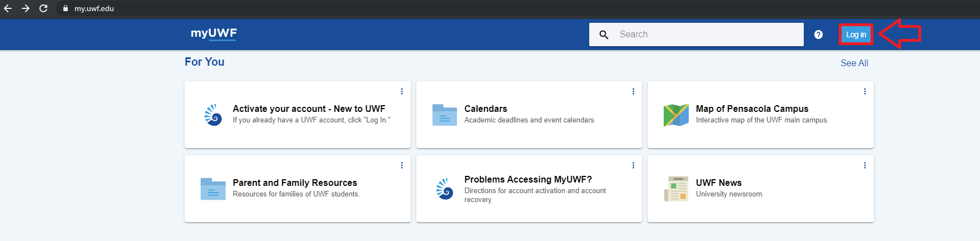This screenshot has width=980, height=241.
Task: Open three-dot menu on UWF News card
Action: [x=865, y=165]
